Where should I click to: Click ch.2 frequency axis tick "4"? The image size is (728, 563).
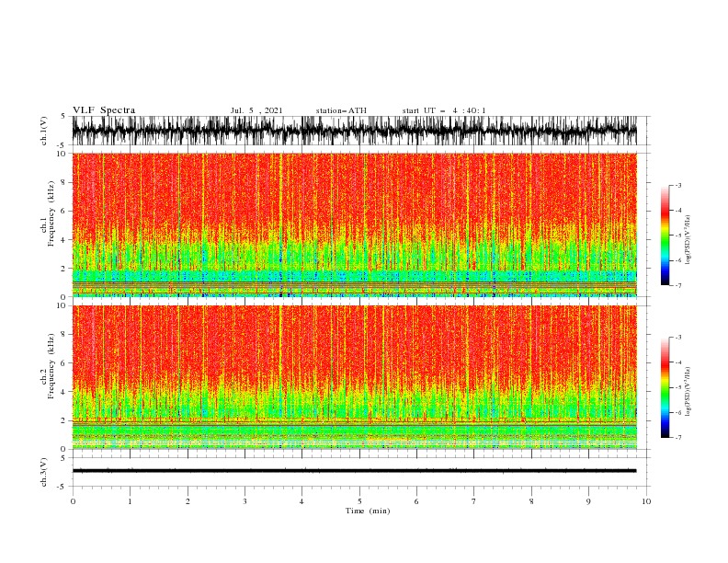pyautogui.click(x=64, y=392)
